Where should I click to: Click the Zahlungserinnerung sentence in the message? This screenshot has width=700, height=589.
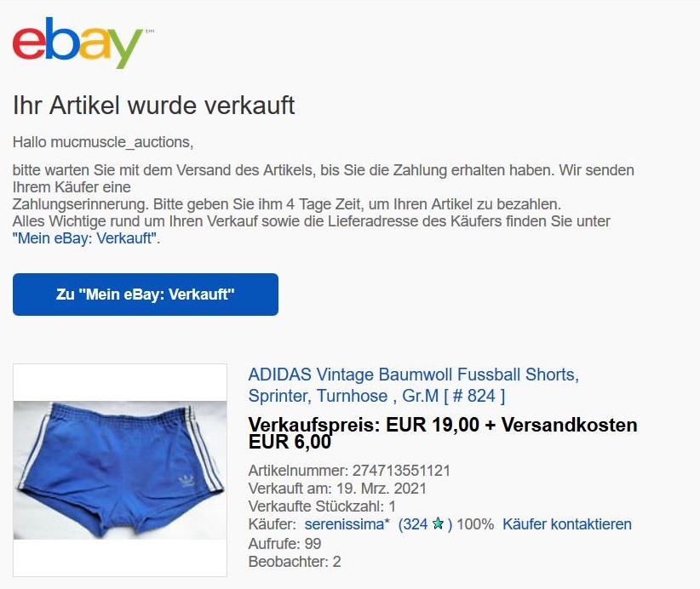pyautogui.click(x=287, y=204)
